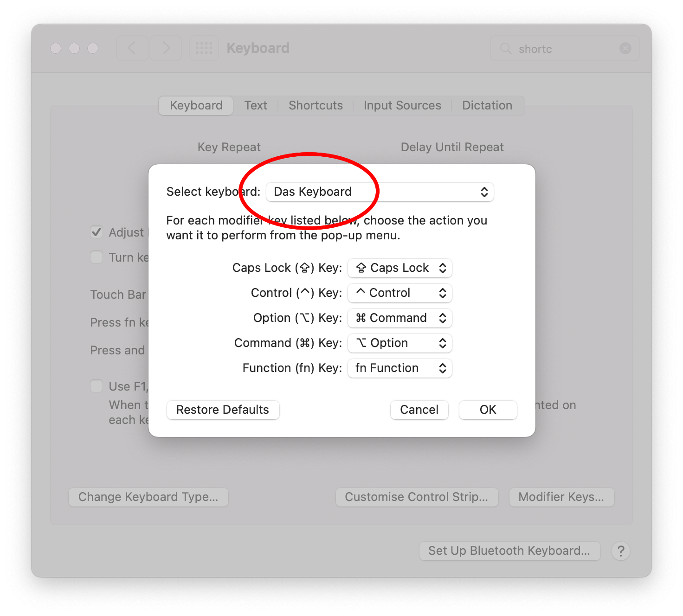This screenshot has width=683, height=616.
Task: Open the Control Key dropdown
Action: pyautogui.click(x=400, y=293)
